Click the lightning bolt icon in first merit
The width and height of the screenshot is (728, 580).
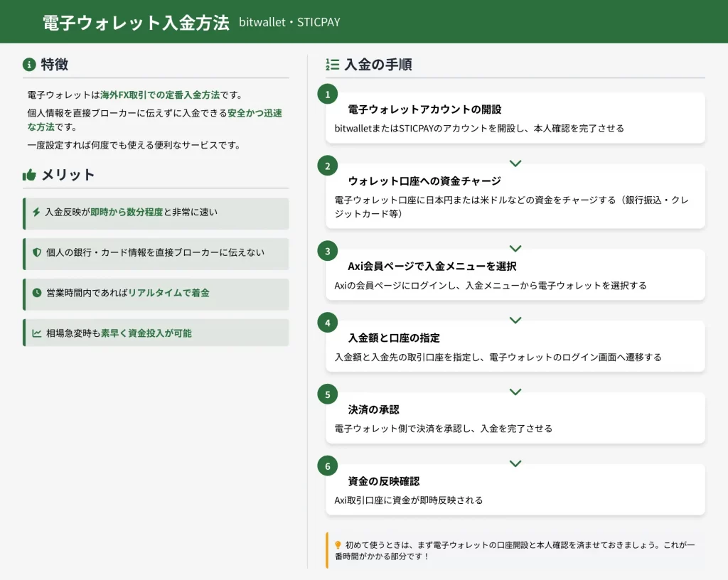(x=36, y=212)
